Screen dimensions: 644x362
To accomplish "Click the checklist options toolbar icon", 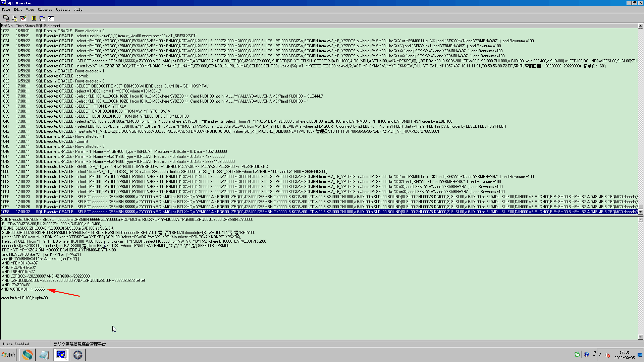I will pyautogui.click(x=51, y=18).
